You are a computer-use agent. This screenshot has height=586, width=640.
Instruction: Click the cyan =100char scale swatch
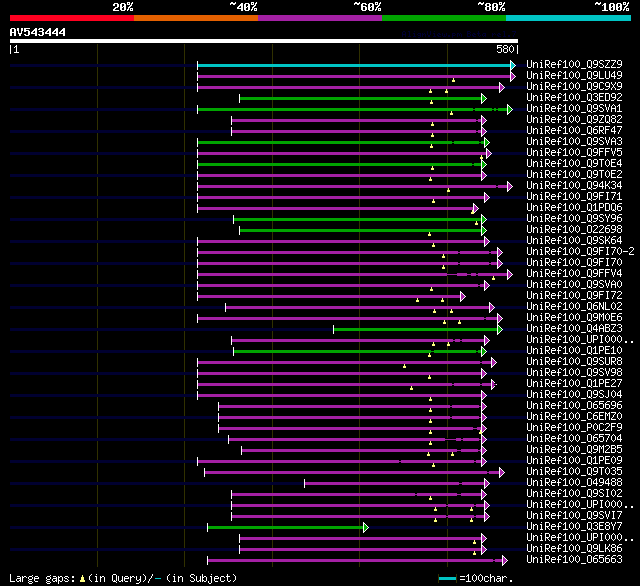coord(447,578)
